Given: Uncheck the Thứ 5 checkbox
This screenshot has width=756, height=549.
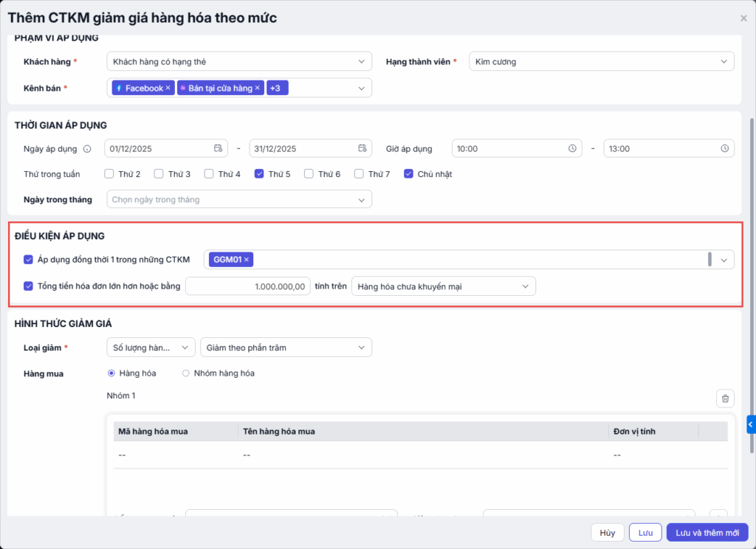Looking at the screenshot, I should [x=259, y=174].
